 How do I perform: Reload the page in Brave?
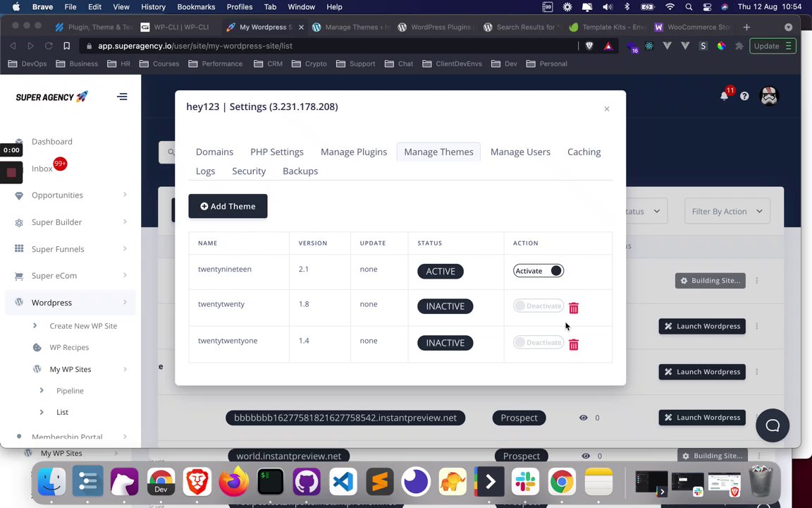48,46
